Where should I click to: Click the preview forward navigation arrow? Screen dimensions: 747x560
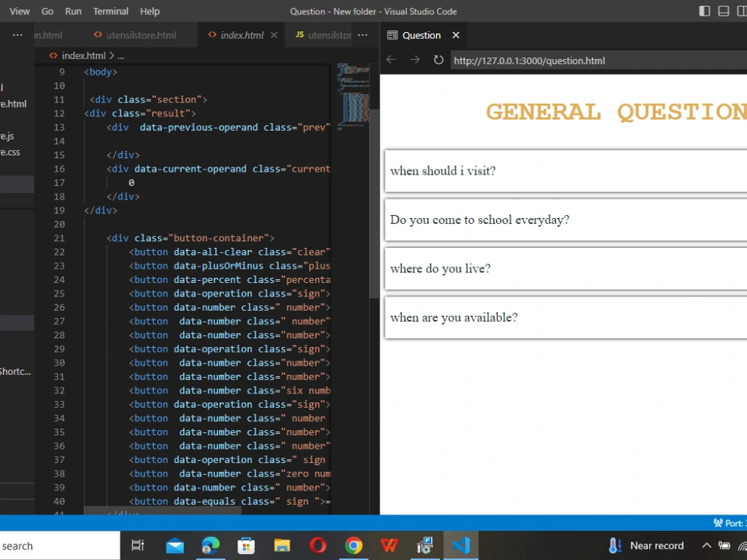[415, 60]
